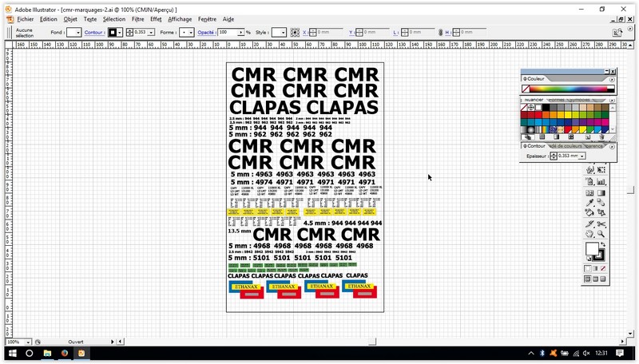Open the Aide menu
The image size is (639, 364).
point(228,19)
